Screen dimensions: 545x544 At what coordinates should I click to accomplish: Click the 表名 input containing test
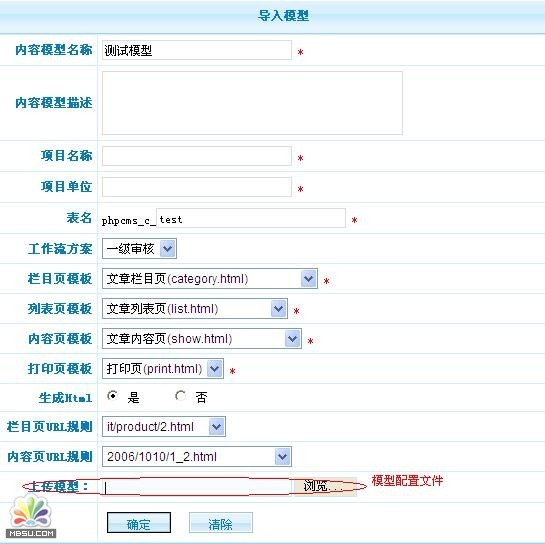[x=251, y=218]
